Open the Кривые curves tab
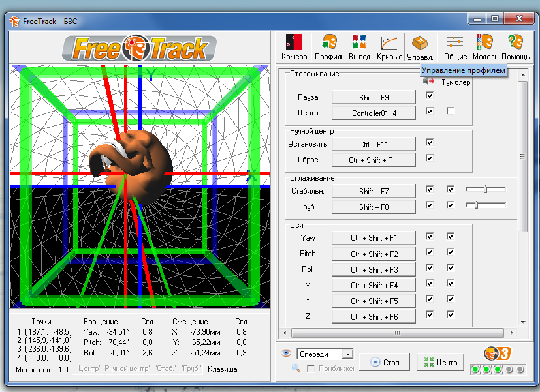This screenshot has height=392, width=540. (389, 48)
